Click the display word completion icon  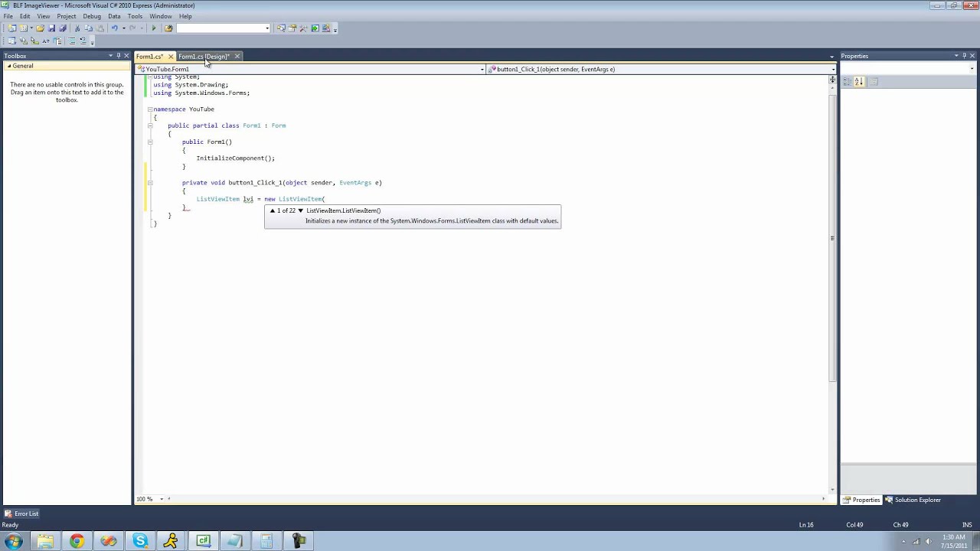(x=46, y=41)
